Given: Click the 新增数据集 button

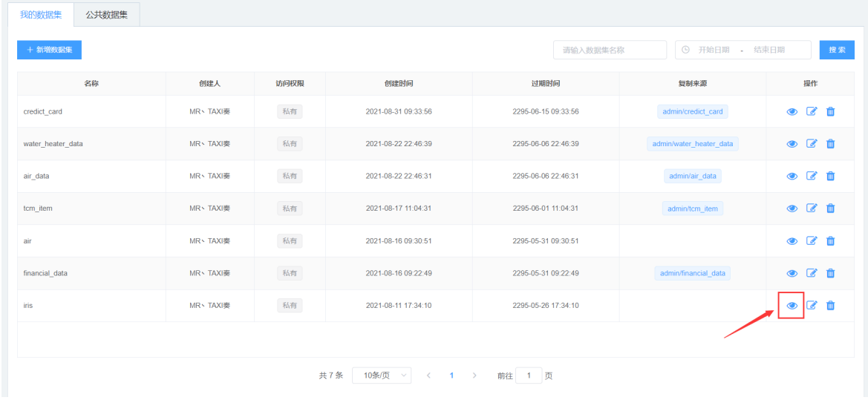Looking at the screenshot, I should coord(49,50).
